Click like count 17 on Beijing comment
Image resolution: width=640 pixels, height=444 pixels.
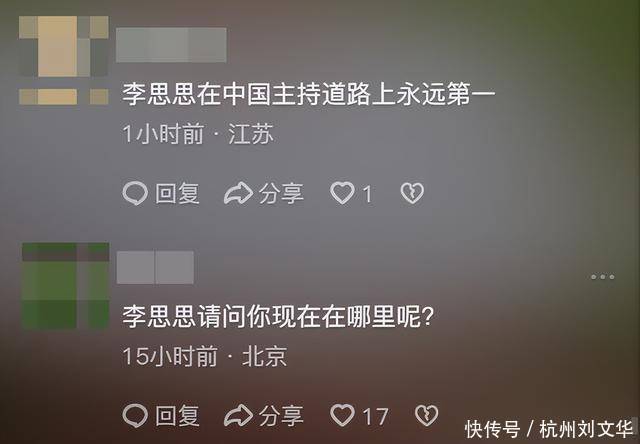tap(376, 417)
